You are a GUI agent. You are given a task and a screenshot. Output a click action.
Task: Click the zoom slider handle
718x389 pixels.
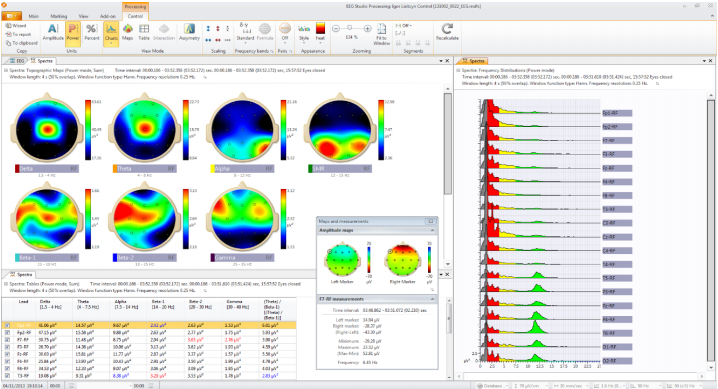[x=350, y=28]
